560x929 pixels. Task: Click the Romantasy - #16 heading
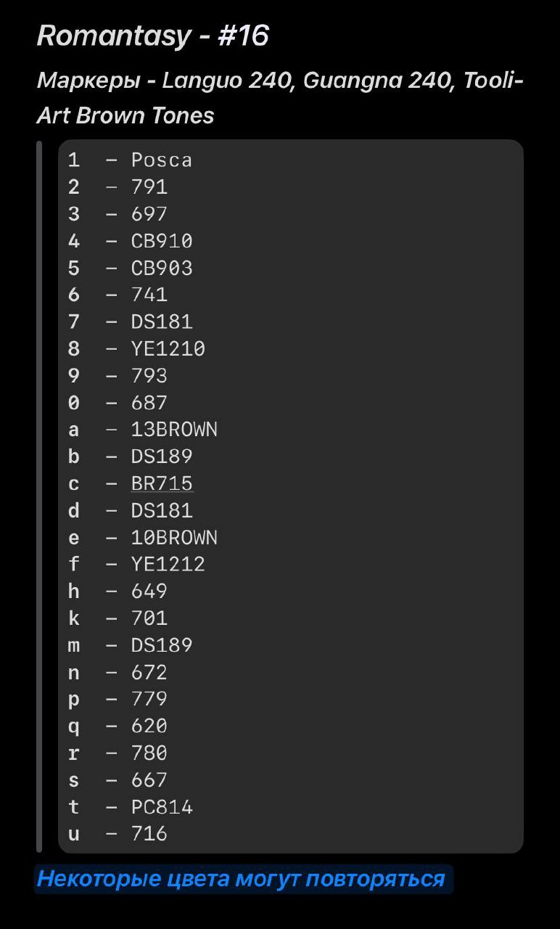(153, 36)
